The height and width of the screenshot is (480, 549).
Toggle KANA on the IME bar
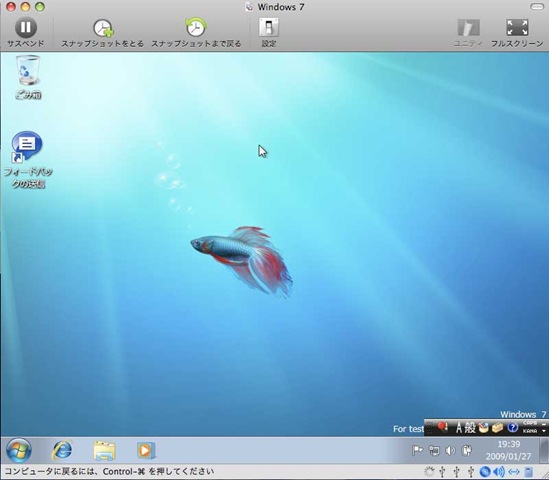[529, 431]
